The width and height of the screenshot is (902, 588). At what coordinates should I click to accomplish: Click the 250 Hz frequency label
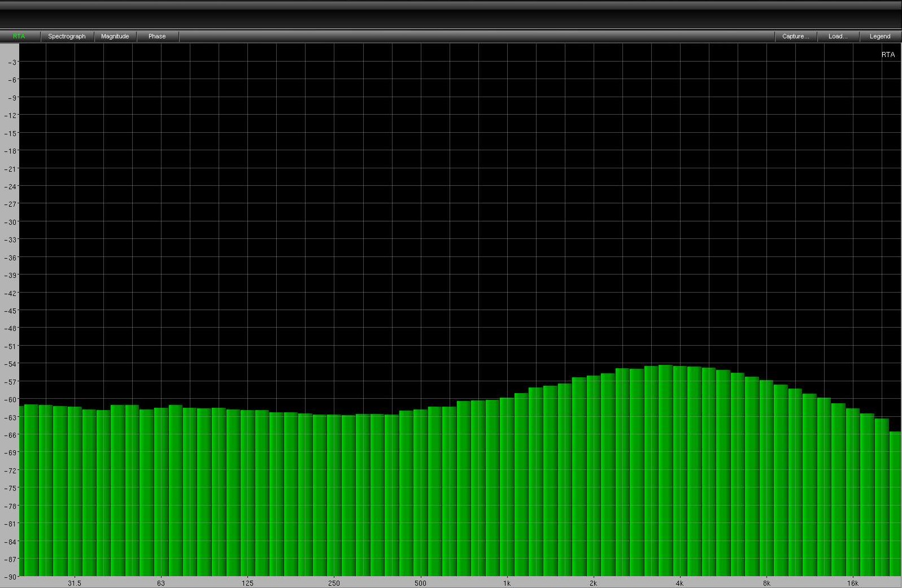click(334, 583)
